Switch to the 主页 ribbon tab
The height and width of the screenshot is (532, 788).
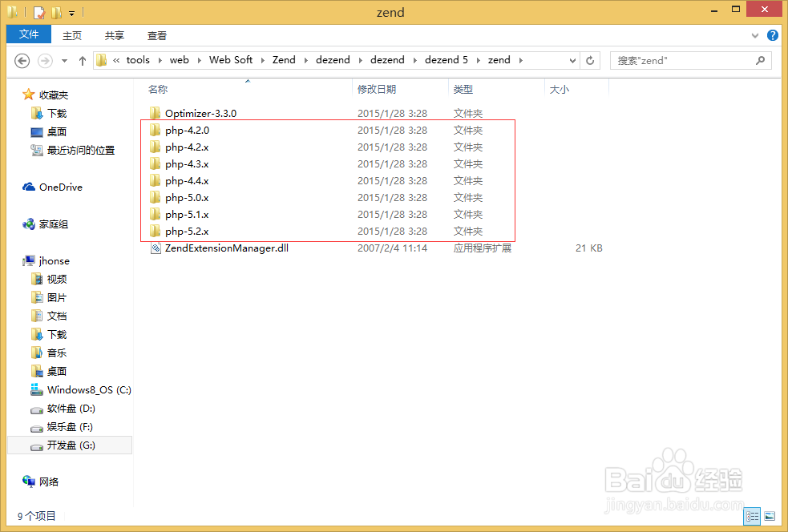click(72, 36)
